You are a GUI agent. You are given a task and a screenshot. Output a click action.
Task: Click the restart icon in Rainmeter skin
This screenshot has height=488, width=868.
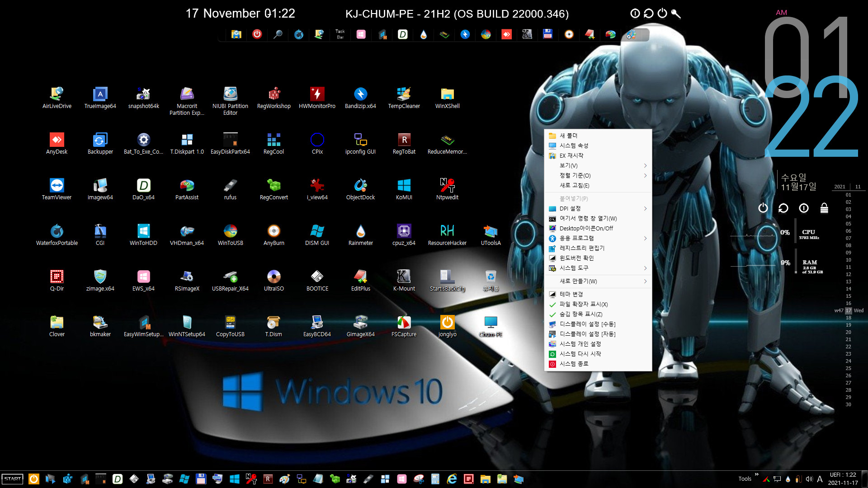[x=783, y=208]
